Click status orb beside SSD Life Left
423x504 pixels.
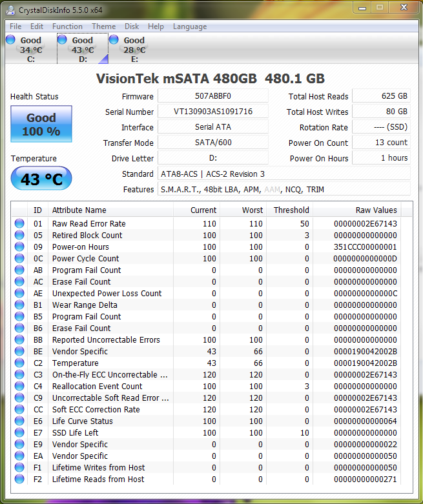click(19, 433)
